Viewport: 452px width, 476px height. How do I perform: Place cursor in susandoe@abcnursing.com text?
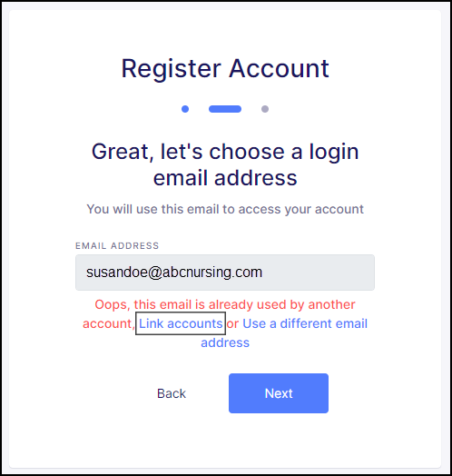174,272
